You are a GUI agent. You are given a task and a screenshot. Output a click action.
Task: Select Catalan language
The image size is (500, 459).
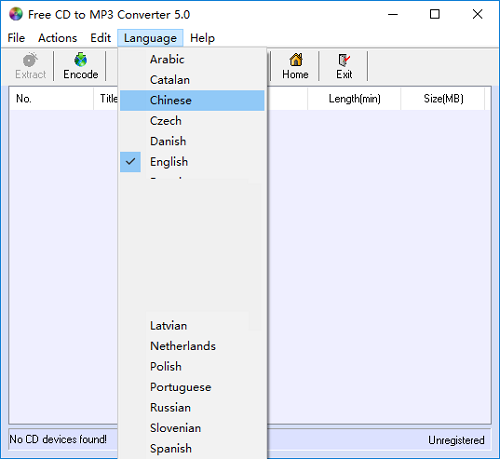[x=192, y=80]
